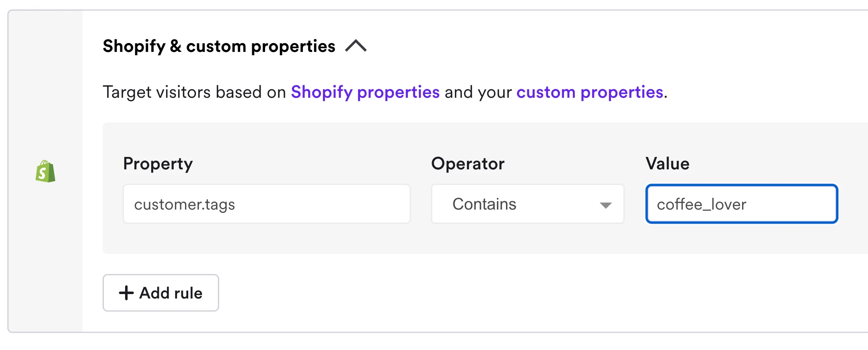The width and height of the screenshot is (868, 350).
Task: Click the "Property" column label
Action: (158, 164)
